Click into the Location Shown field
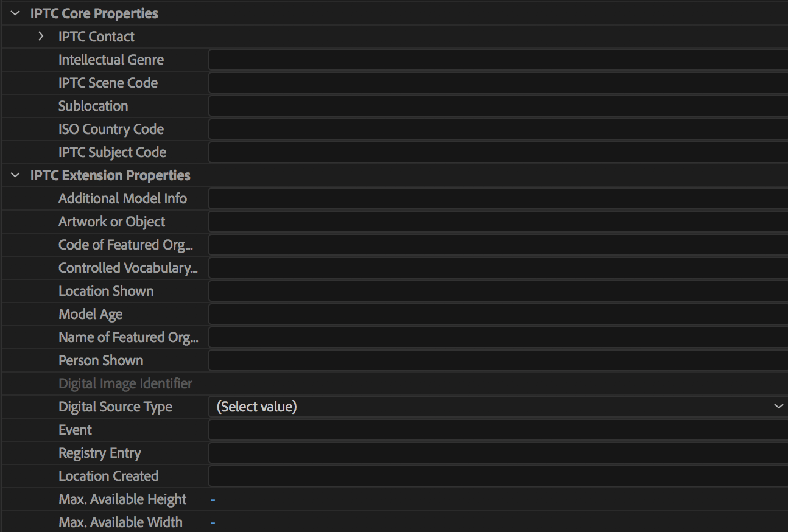This screenshot has height=532, width=788. [426, 290]
